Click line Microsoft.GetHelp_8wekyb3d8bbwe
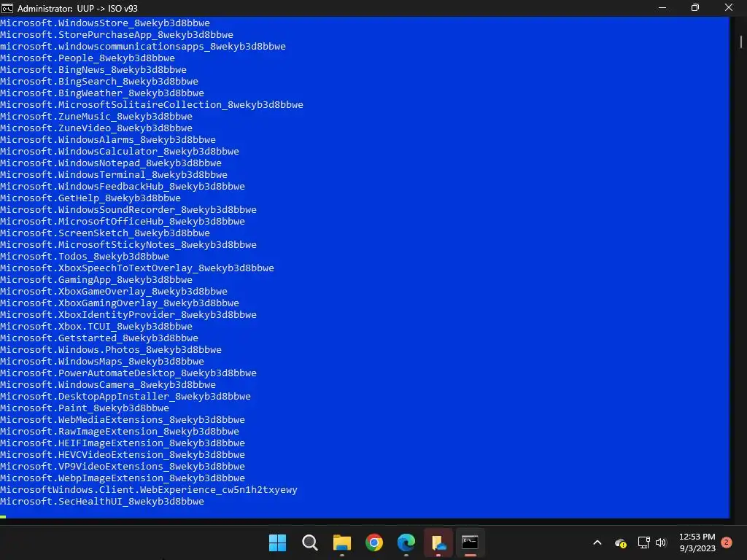Viewport: 747px width, 560px height. pos(90,198)
